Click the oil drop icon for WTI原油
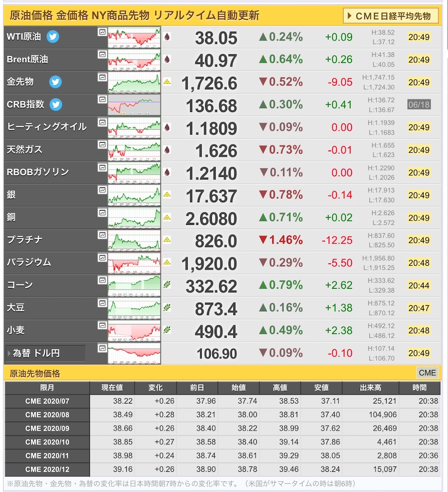Screen dimensions: 448x492 (x=167, y=37)
